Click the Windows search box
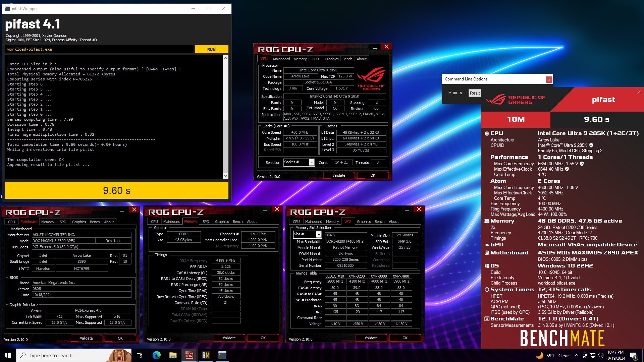The height and width of the screenshot is (362, 644). (74, 355)
